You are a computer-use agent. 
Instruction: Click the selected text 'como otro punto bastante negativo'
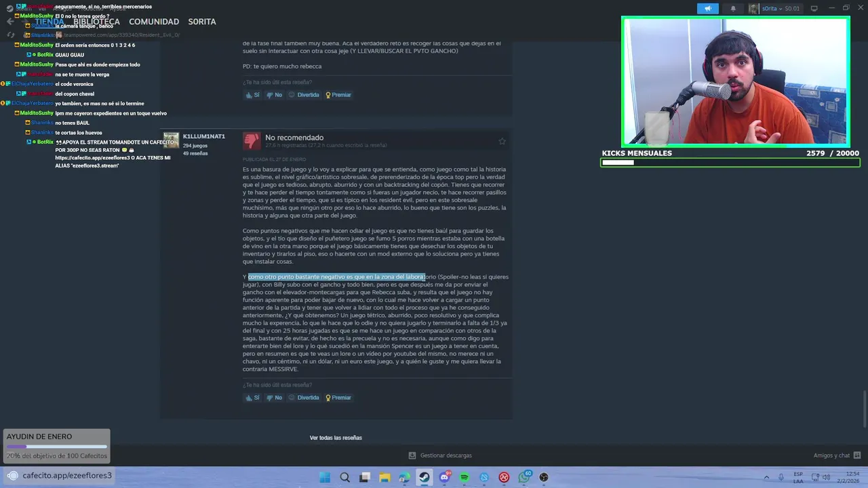pos(297,277)
